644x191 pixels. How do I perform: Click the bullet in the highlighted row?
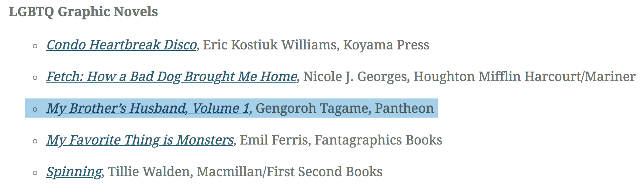(35, 110)
